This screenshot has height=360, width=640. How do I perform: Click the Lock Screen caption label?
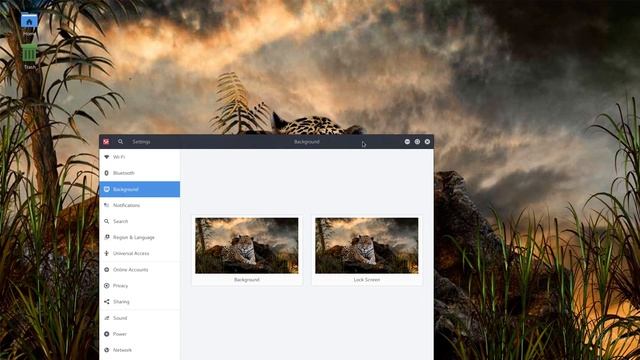367,280
